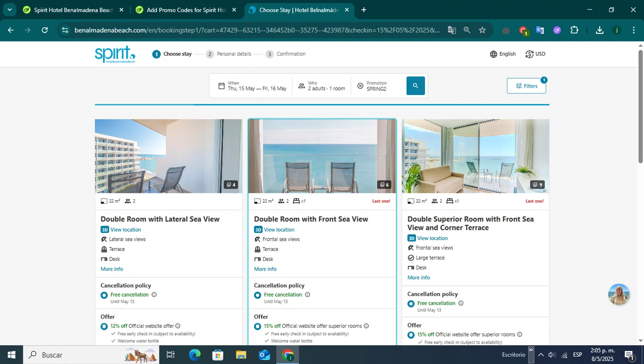
Task: Click the Spirit hotel logo
Action: click(115, 54)
